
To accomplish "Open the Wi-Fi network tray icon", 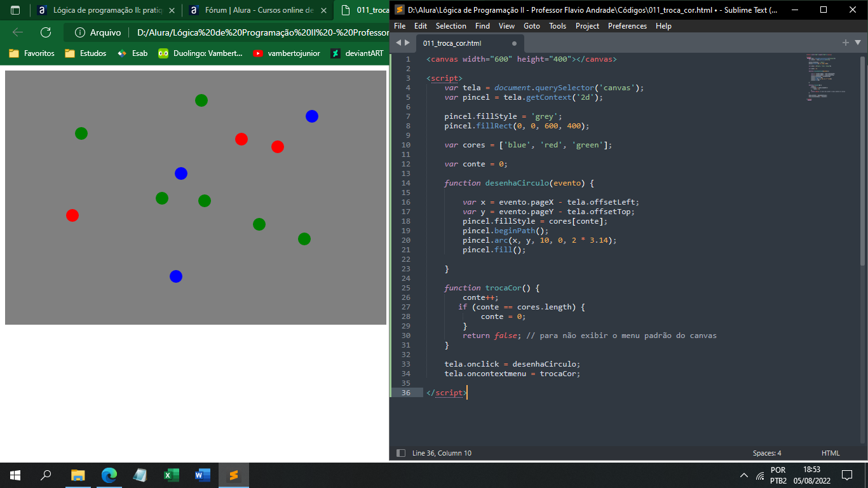I will click(760, 475).
